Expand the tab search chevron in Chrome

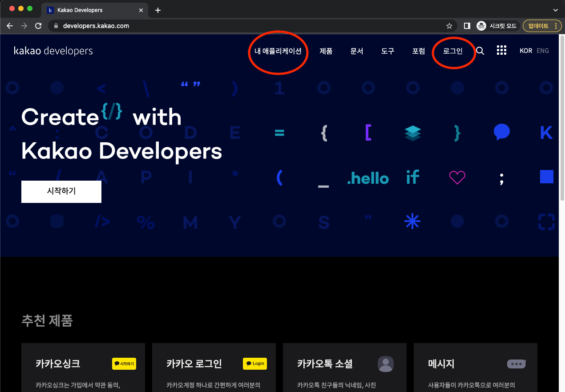coord(556,10)
